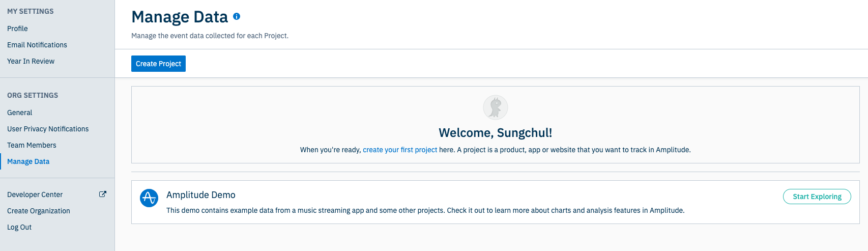Viewport: 868px width, 251px height.
Task: Open Email Notifications settings
Action: pos(37,45)
